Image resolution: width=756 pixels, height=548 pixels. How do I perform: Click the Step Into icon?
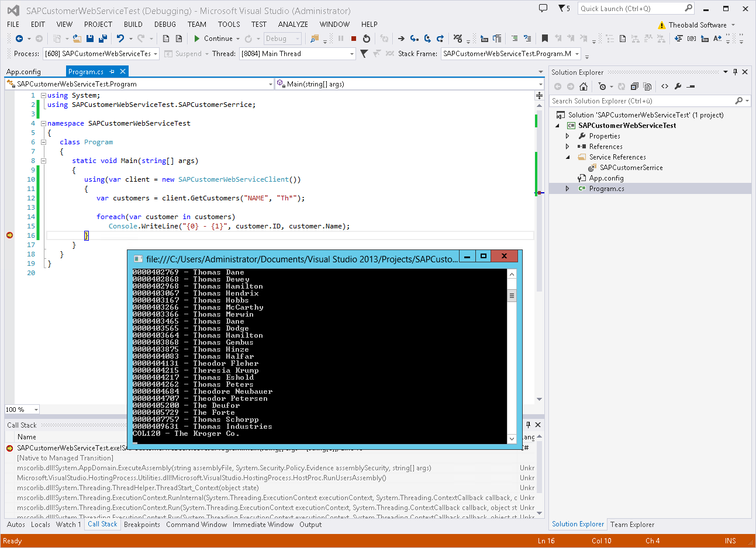pos(414,39)
